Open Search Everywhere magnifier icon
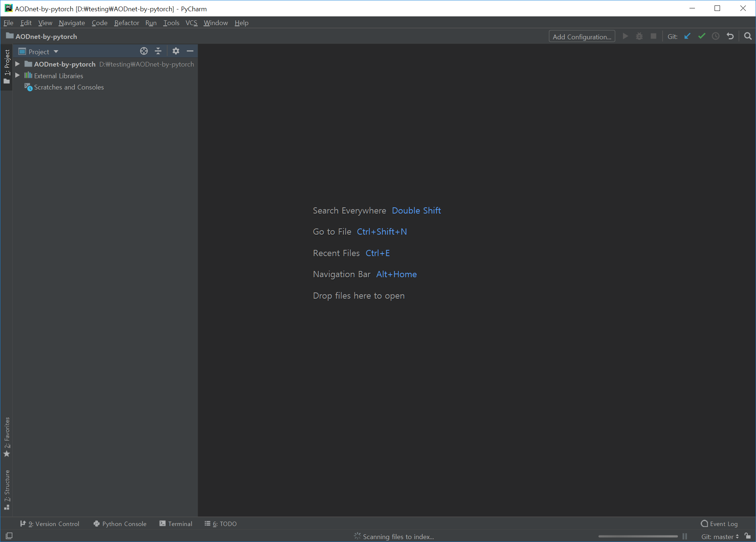The width and height of the screenshot is (756, 542). (x=748, y=36)
